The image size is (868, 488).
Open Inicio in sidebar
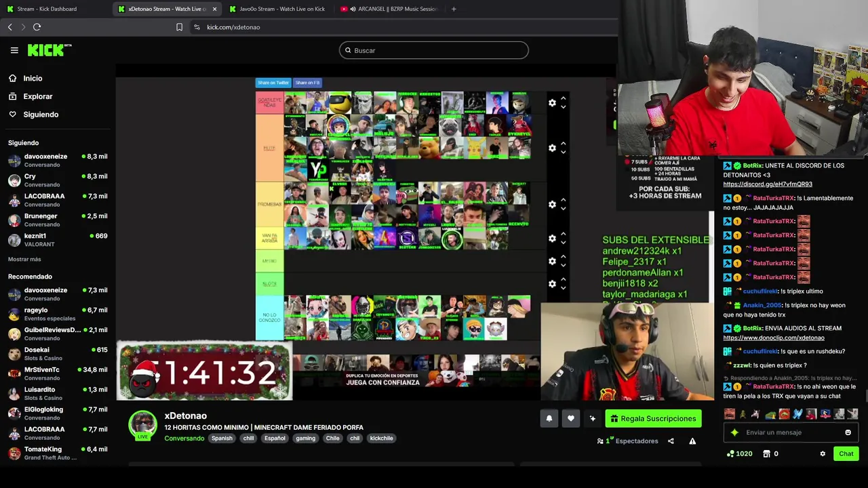(x=33, y=79)
